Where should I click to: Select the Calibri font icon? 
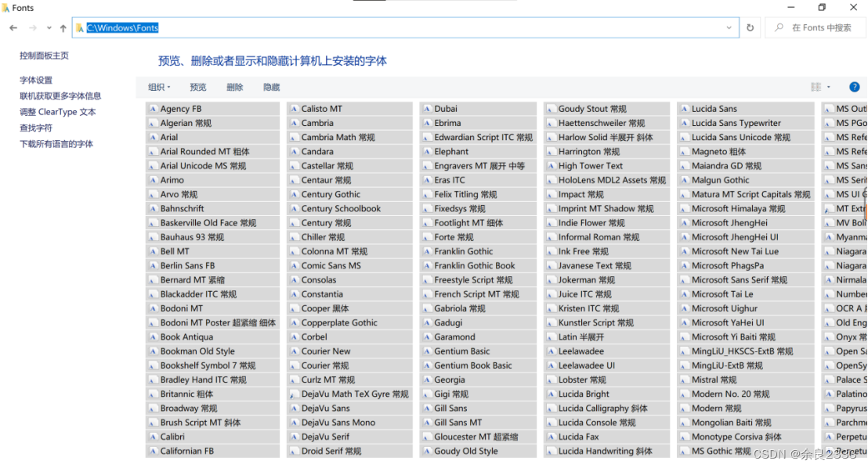[x=154, y=437]
